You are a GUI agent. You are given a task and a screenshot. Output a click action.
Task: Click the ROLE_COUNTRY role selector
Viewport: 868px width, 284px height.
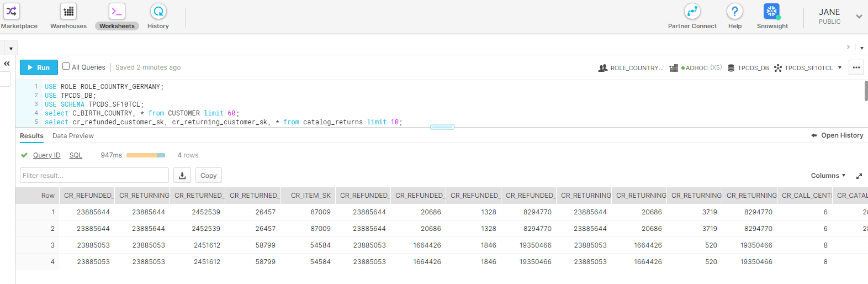[x=631, y=68]
